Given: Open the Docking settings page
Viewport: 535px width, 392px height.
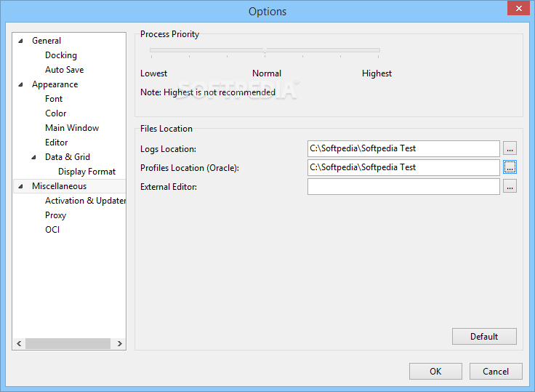Looking at the screenshot, I should [x=61, y=55].
